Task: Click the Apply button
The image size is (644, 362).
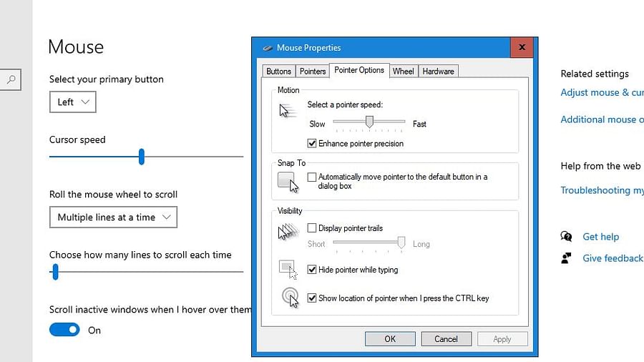Action: (x=502, y=339)
